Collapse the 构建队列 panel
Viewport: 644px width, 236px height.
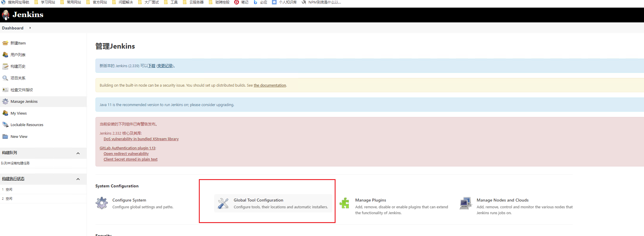pyautogui.click(x=78, y=153)
